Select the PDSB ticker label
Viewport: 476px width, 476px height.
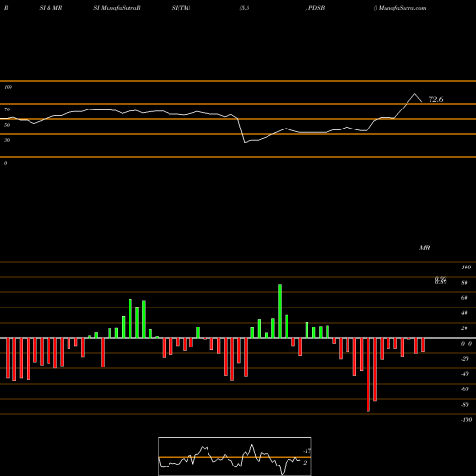[x=316, y=8]
